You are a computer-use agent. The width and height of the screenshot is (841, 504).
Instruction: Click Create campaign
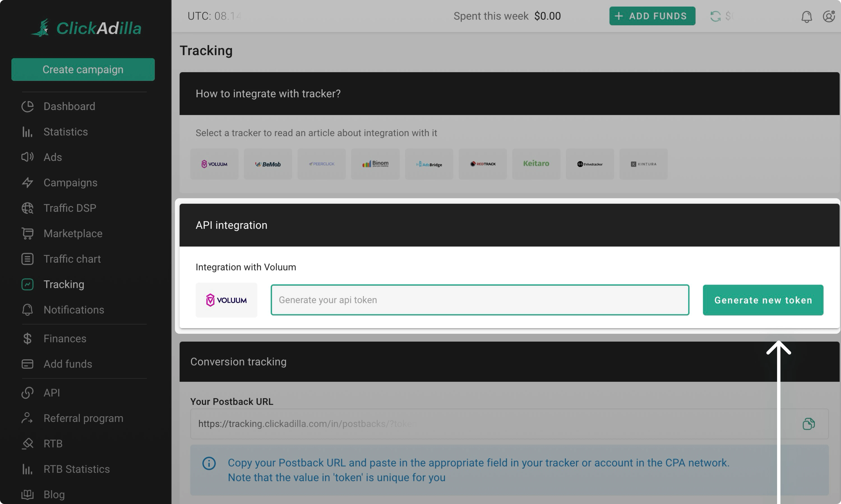(83, 69)
